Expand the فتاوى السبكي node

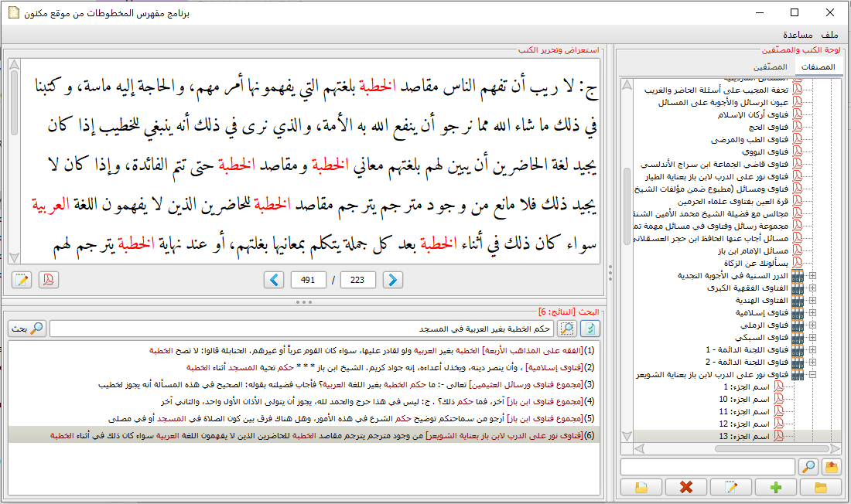pyautogui.click(x=812, y=338)
